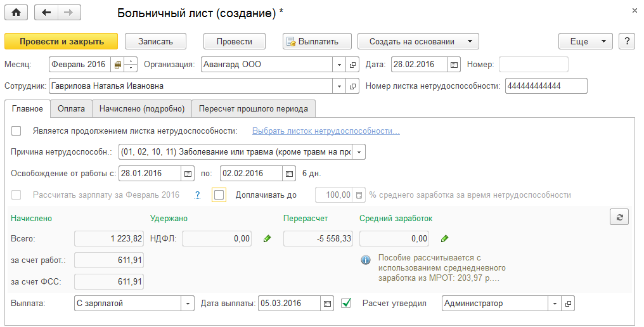Screen dimensions: 644x327
Task: Uncheck the Расчет утвердил checkbox
Action: [x=346, y=304]
